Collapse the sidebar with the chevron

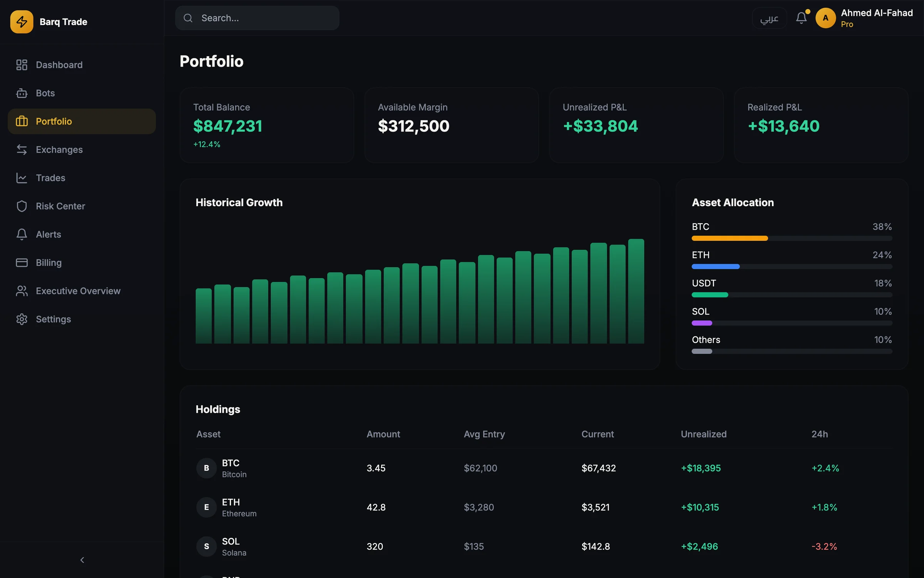tap(82, 560)
